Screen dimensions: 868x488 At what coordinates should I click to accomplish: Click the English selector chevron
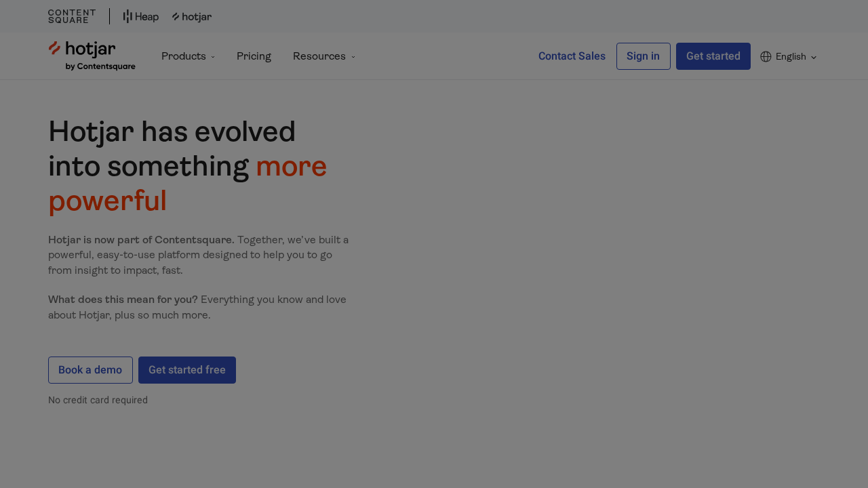(812, 57)
